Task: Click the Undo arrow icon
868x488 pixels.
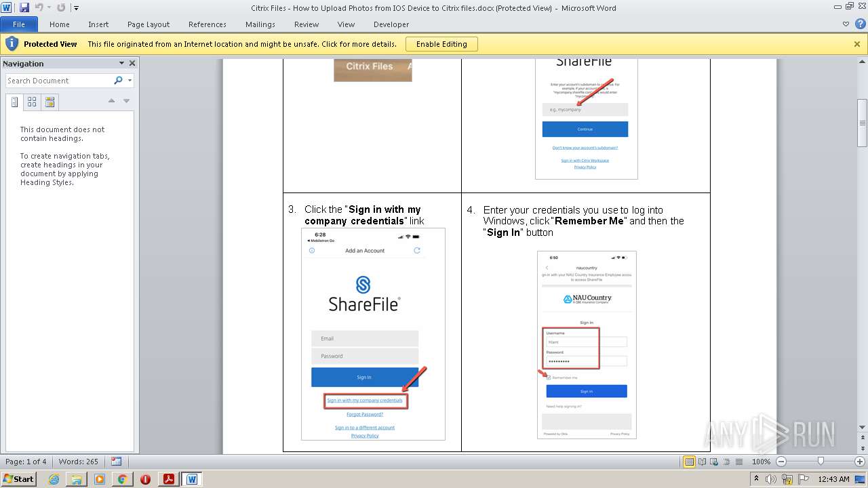Action: 39,7
